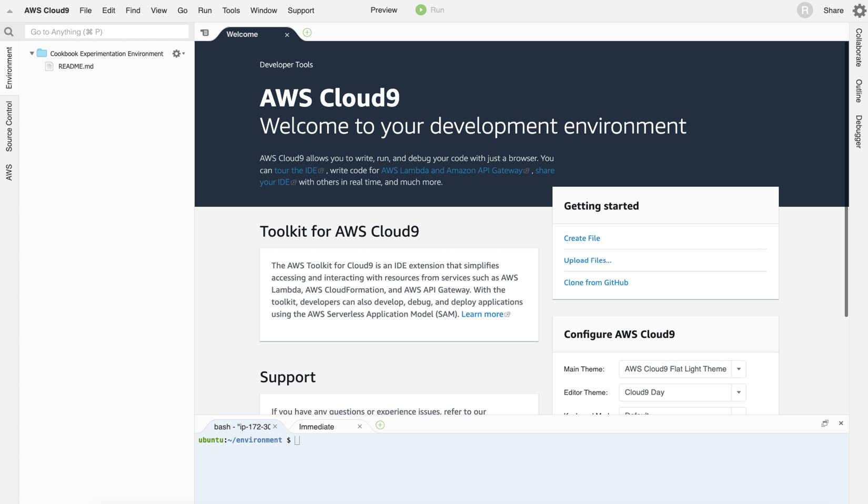The width and height of the screenshot is (868, 504).
Task: Open the Go menu
Action: coord(183,11)
